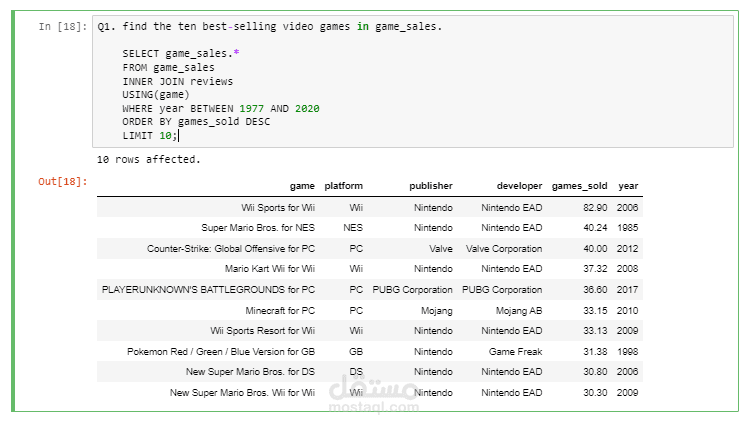Screen dimensions: 749x423
Task: Select 'Pokemon Red / Green / Blue Version' cell
Action: click(x=221, y=352)
